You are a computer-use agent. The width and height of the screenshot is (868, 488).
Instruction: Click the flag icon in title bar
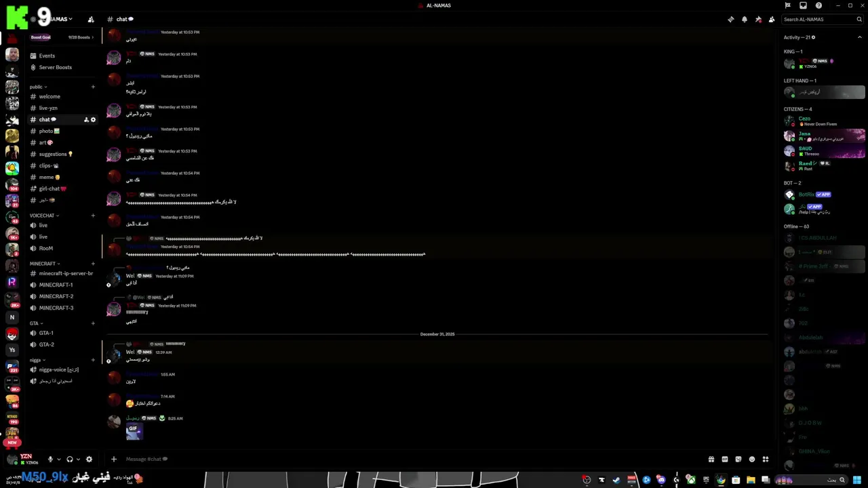(787, 5)
